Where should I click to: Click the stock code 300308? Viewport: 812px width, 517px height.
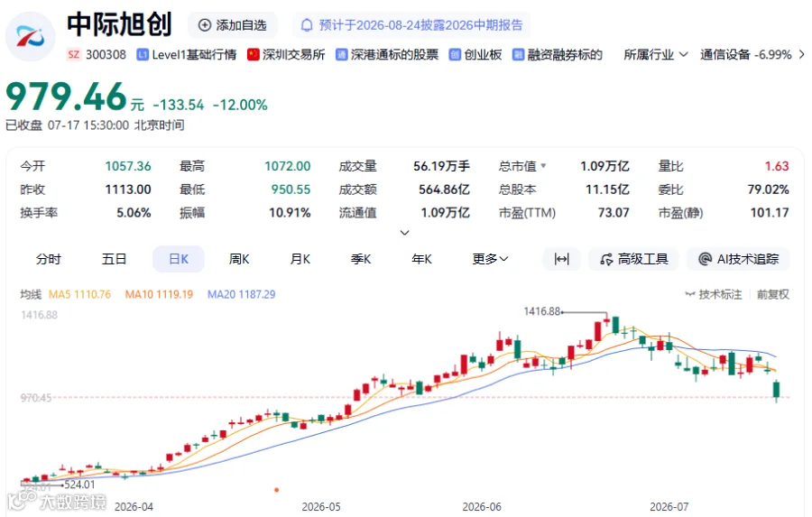[106, 54]
